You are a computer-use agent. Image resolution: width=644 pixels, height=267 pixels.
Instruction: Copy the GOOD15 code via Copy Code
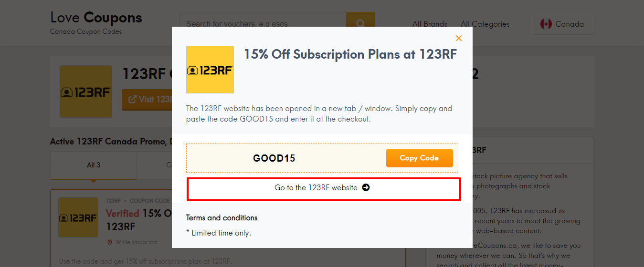point(420,158)
